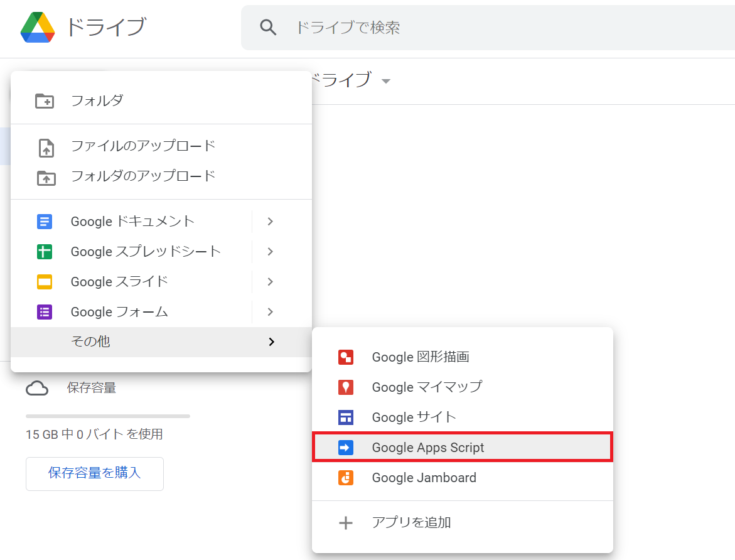
Task: Click the Google Forms purple icon
Action: click(45, 312)
